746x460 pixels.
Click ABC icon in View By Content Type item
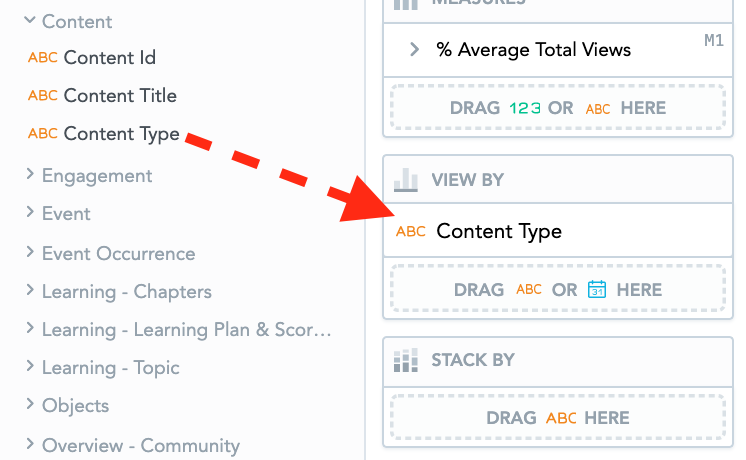[x=411, y=232]
